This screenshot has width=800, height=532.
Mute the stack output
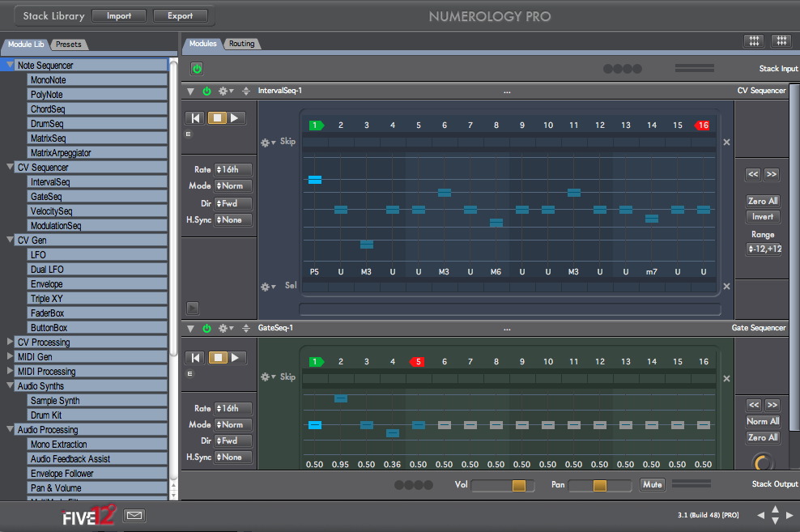click(x=652, y=485)
